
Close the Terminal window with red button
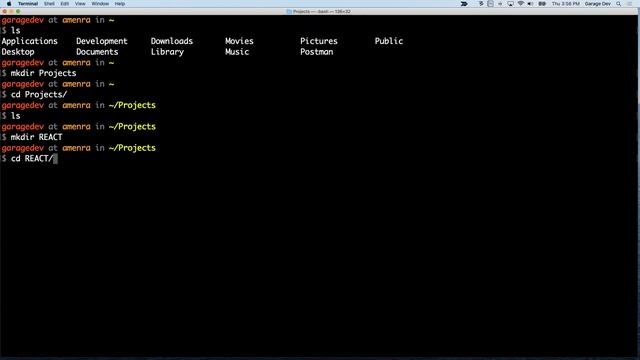[4, 11]
